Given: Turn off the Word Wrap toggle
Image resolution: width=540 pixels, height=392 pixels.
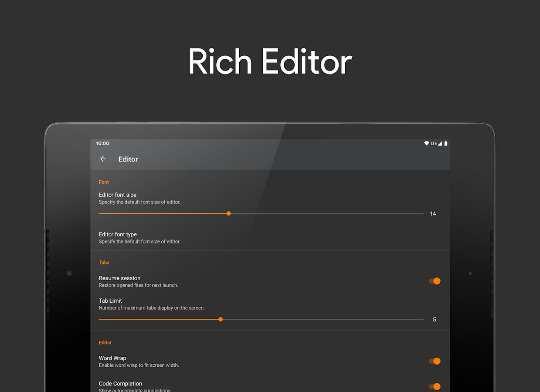Looking at the screenshot, I should [x=435, y=361].
